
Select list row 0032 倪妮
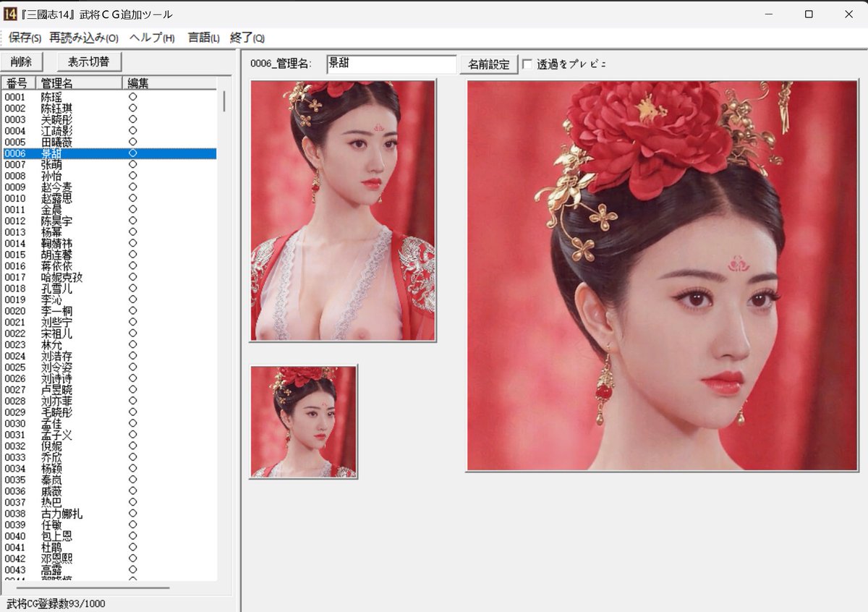(x=109, y=447)
